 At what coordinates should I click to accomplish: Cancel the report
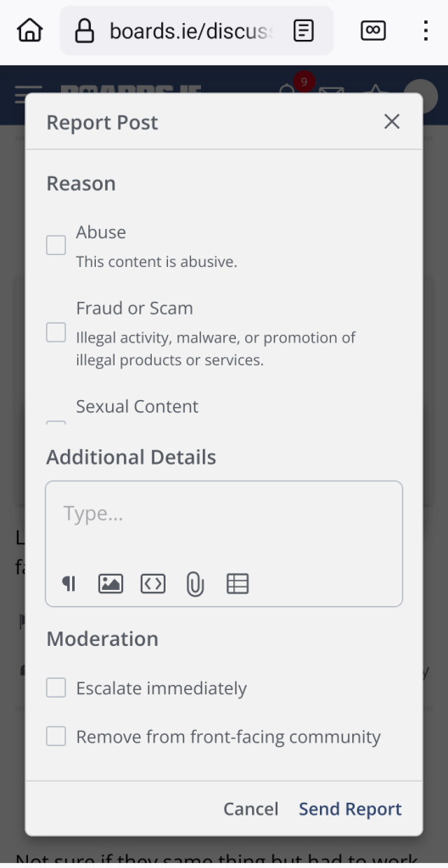(250, 809)
